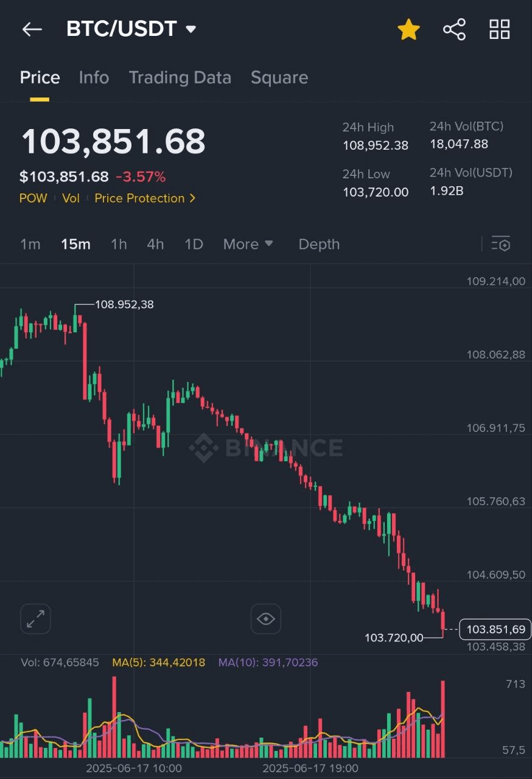Image resolution: width=532 pixels, height=779 pixels.
Task: Expand the More intervals dropdown
Action: pyautogui.click(x=248, y=244)
